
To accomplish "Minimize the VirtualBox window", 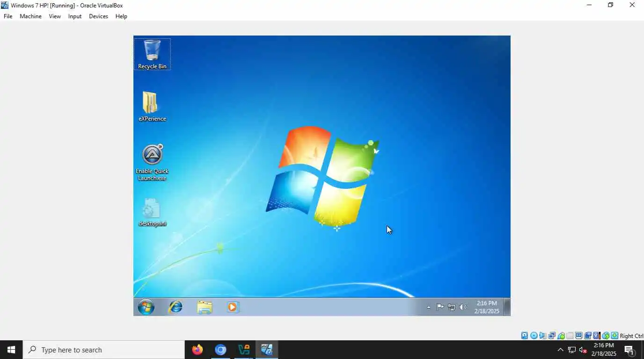I will point(589,5).
